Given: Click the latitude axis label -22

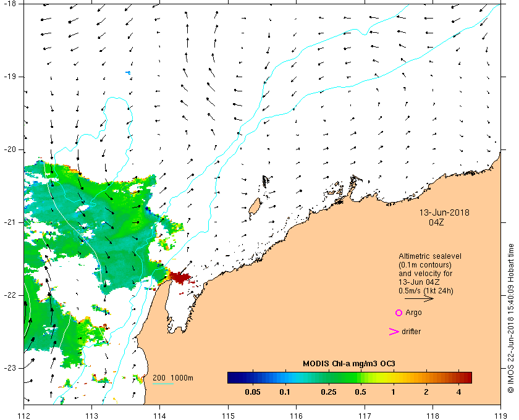Looking at the screenshot, I should tap(9, 295).
